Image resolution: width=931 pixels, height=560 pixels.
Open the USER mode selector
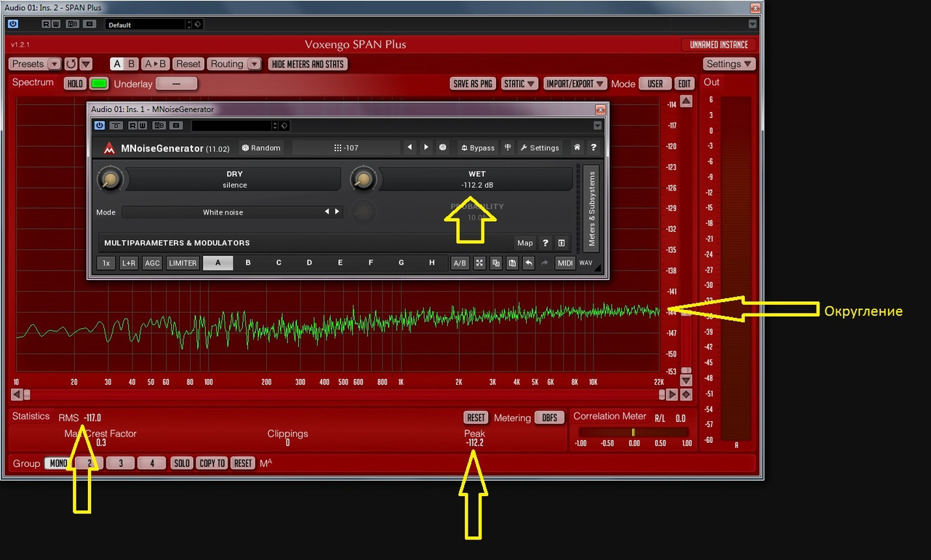click(655, 84)
